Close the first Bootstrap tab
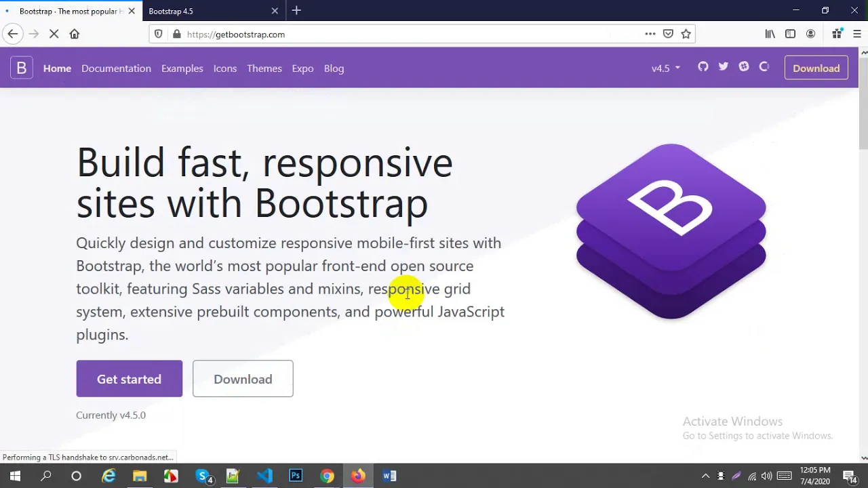Viewport: 868px width, 488px height. coord(132,11)
